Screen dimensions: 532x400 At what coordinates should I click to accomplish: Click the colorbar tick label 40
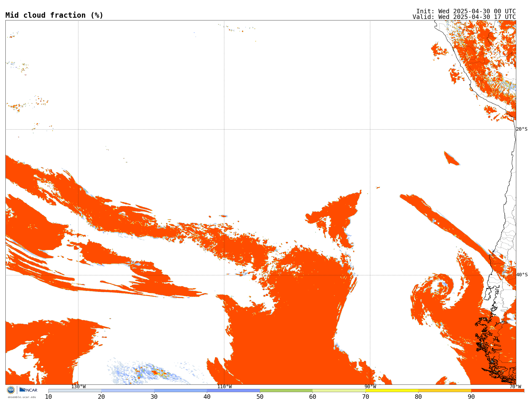[x=207, y=397]
